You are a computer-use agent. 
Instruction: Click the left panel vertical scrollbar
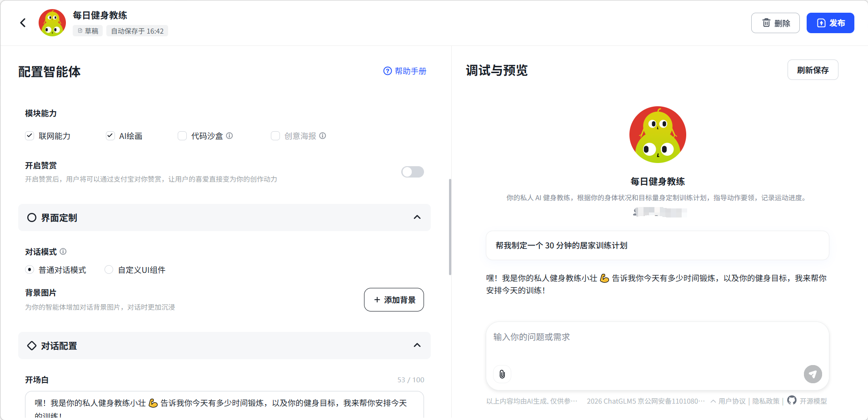pyautogui.click(x=450, y=227)
